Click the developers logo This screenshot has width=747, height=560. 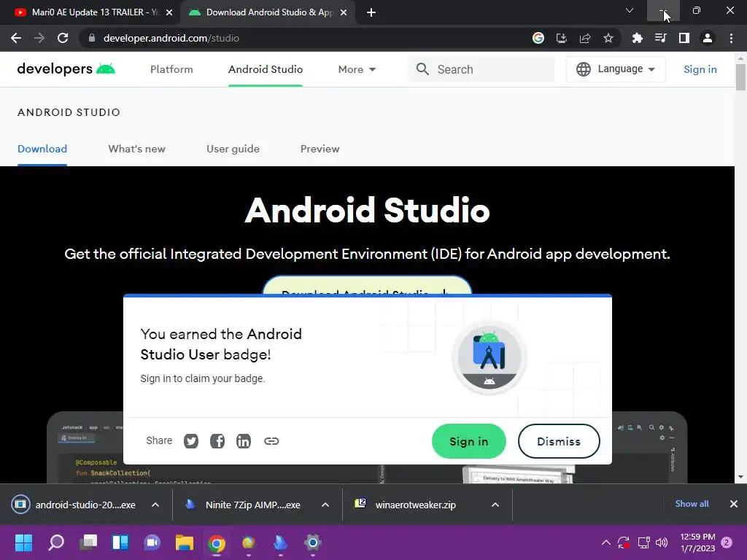coord(66,69)
